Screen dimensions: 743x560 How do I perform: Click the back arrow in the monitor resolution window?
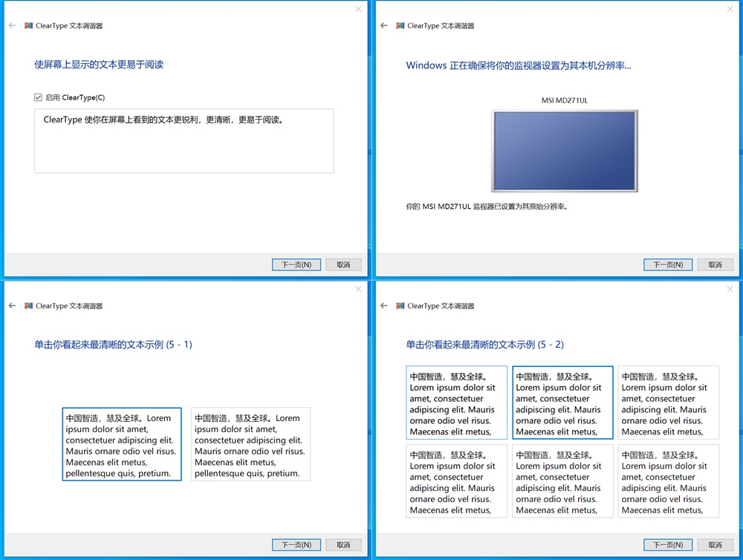tap(384, 25)
